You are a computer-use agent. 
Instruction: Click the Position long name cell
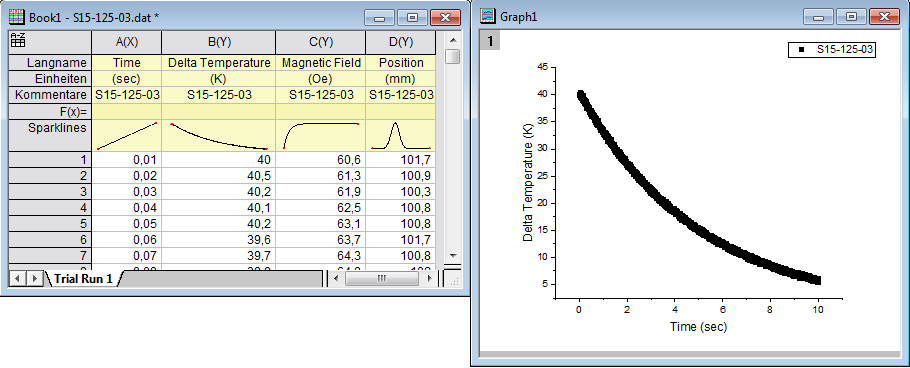click(400, 63)
